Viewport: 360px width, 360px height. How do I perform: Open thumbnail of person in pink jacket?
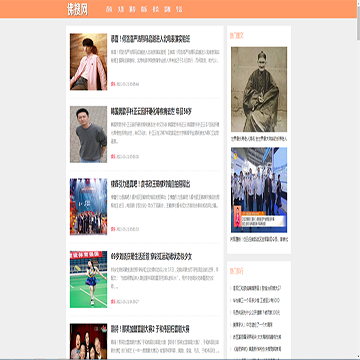[88, 62]
